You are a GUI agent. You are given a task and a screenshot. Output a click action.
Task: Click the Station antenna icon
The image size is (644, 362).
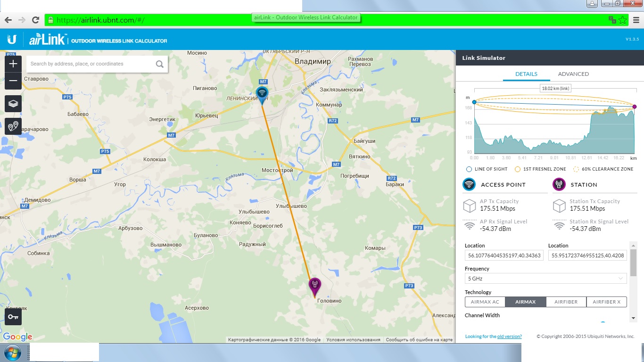tap(559, 184)
